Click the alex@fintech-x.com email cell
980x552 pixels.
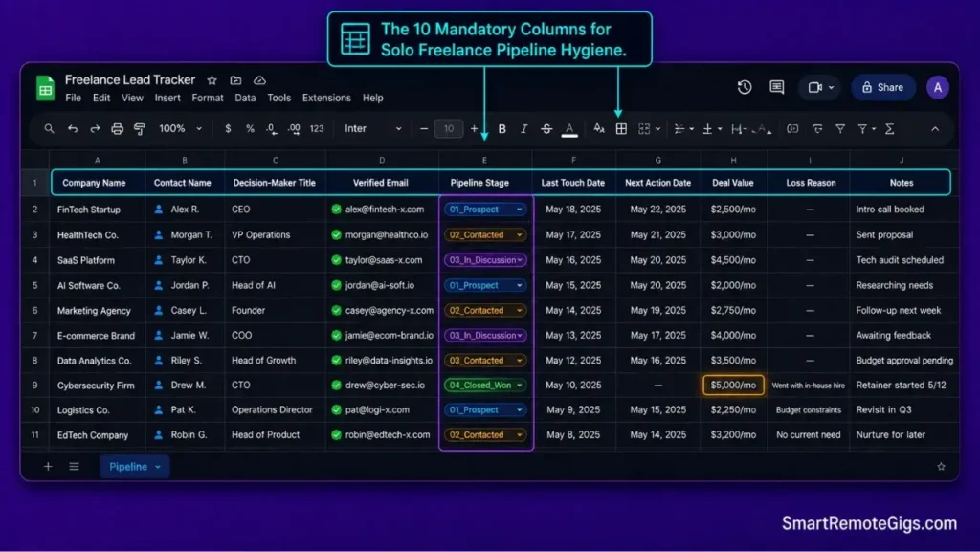pyautogui.click(x=382, y=210)
